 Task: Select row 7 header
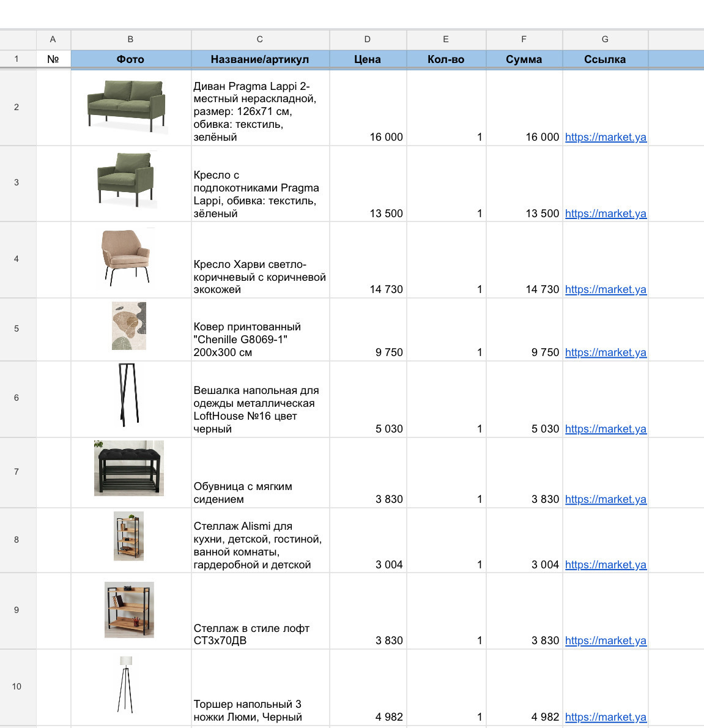18,472
